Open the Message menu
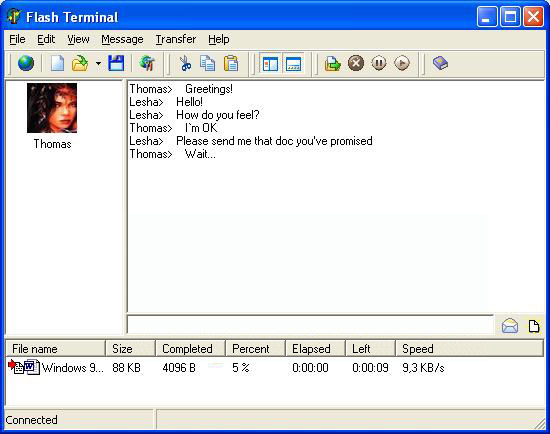Viewport: 550px width, 434px height. click(122, 39)
